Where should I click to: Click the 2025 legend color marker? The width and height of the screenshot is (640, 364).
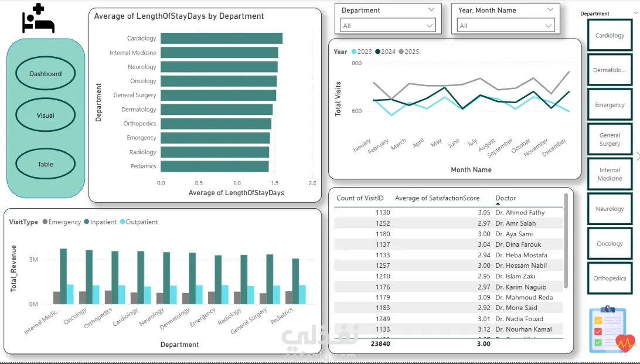(x=401, y=52)
